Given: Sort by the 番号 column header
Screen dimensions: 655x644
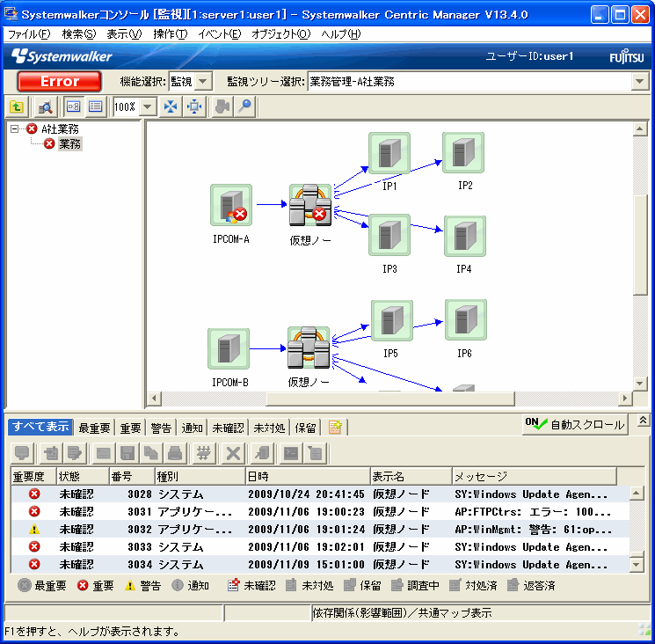Looking at the screenshot, I should tap(132, 476).
